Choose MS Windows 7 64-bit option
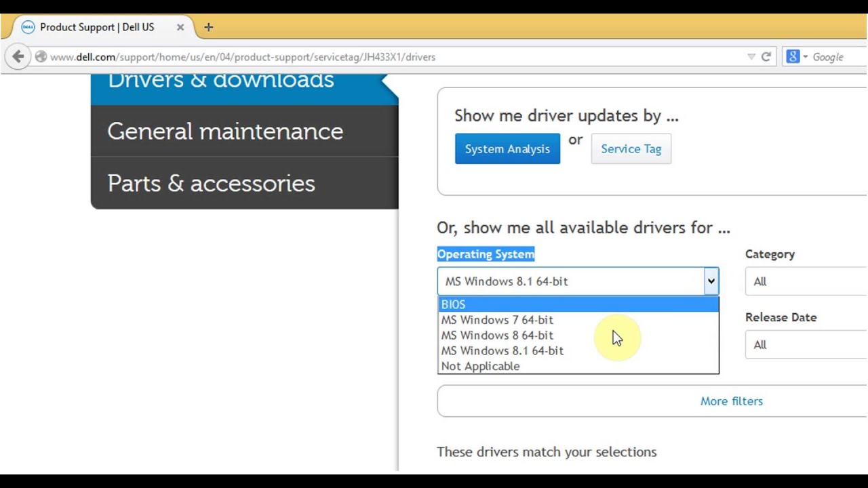Screen dimensions: 868x488 578,320
